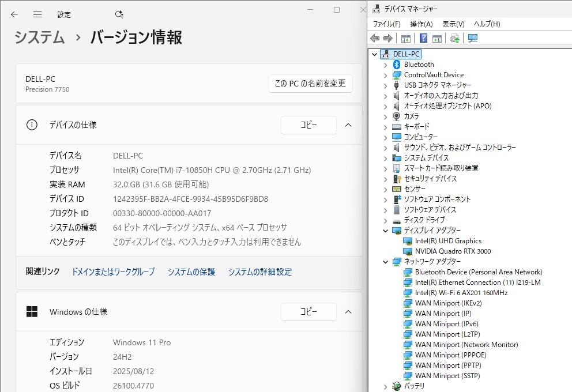Go back using the Settings back arrow

[14, 14]
